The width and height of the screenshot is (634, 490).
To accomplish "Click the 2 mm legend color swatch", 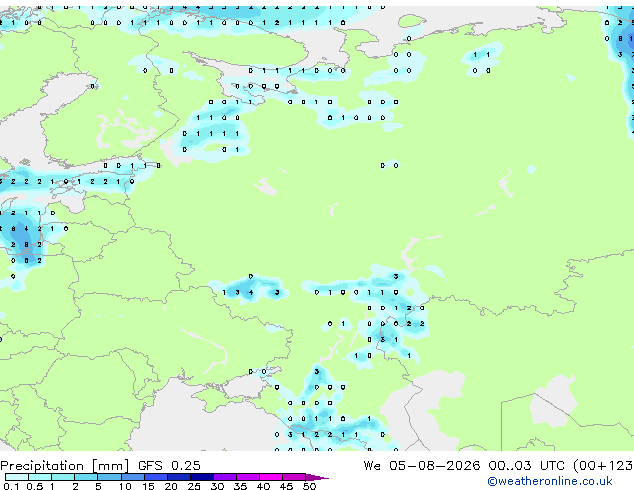I will pos(86,477).
